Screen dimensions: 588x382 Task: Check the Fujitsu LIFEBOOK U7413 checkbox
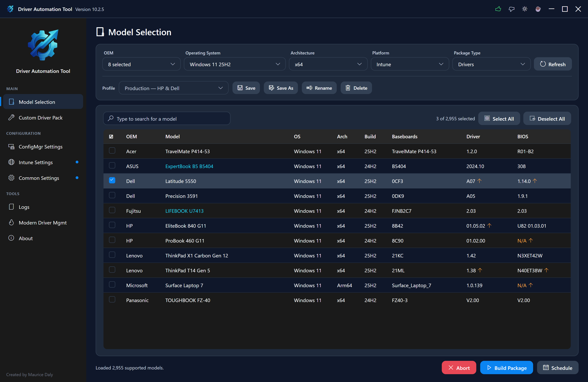click(112, 210)
